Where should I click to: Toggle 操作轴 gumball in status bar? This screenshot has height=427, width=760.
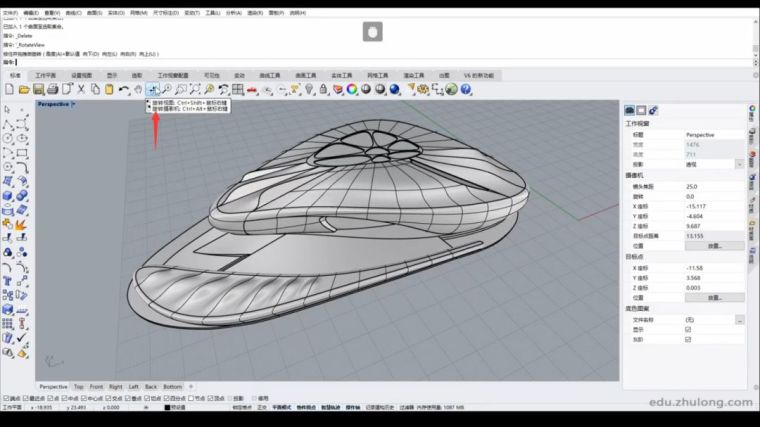352,408
